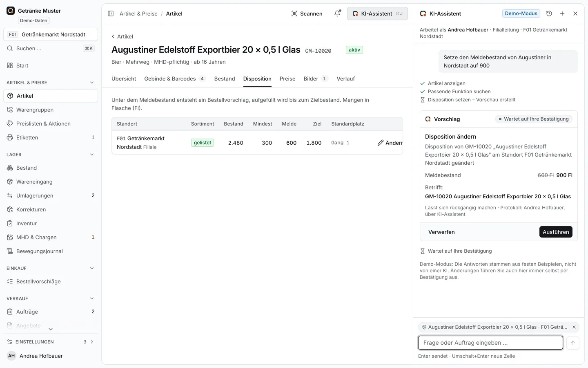Click the Standort column header
This screenshot has width=588, height=368.
pyautogui.click(x=127, y=124)
